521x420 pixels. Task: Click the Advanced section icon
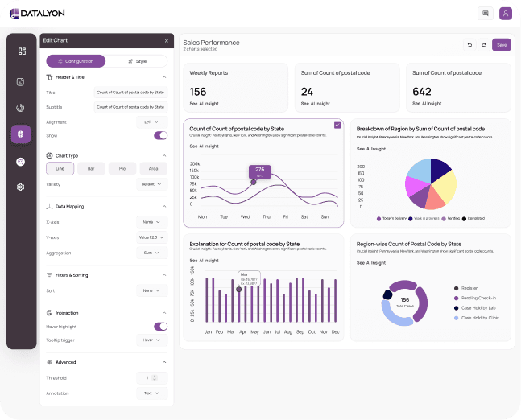[49, 362]
